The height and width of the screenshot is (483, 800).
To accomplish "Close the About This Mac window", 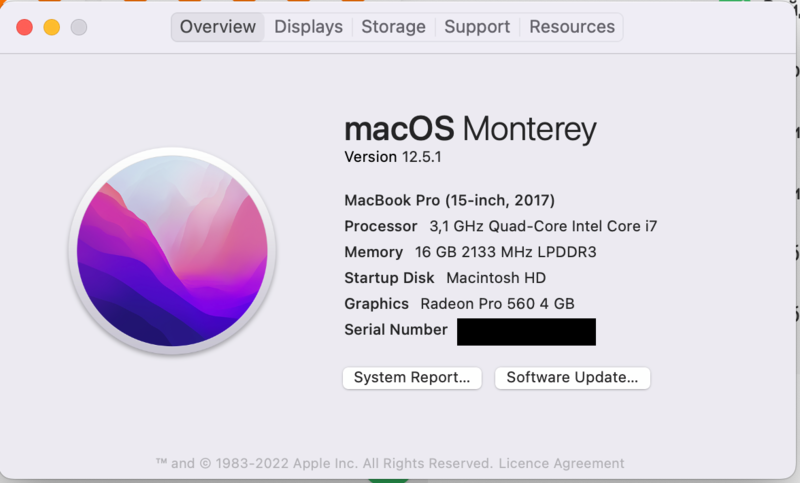I will (x=25, y=28).
